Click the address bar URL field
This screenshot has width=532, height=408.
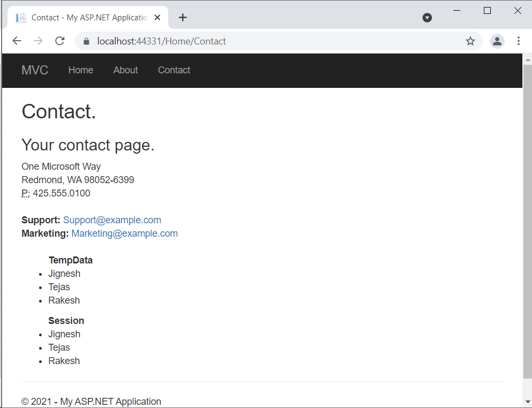[x=268, y=41]
